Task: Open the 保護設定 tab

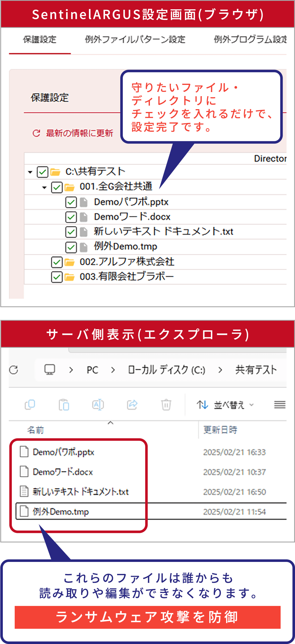Action: click(40, 39)
